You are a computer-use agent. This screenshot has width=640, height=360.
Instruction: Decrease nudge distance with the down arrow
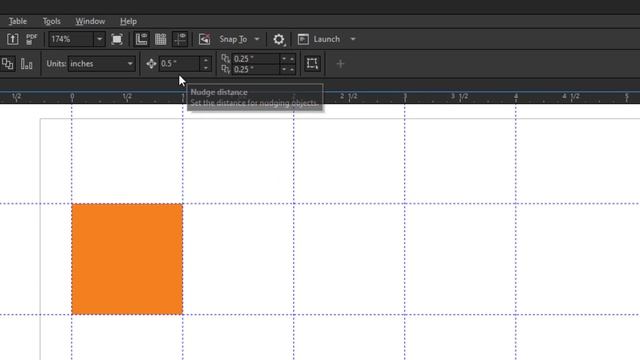[206, 67]
